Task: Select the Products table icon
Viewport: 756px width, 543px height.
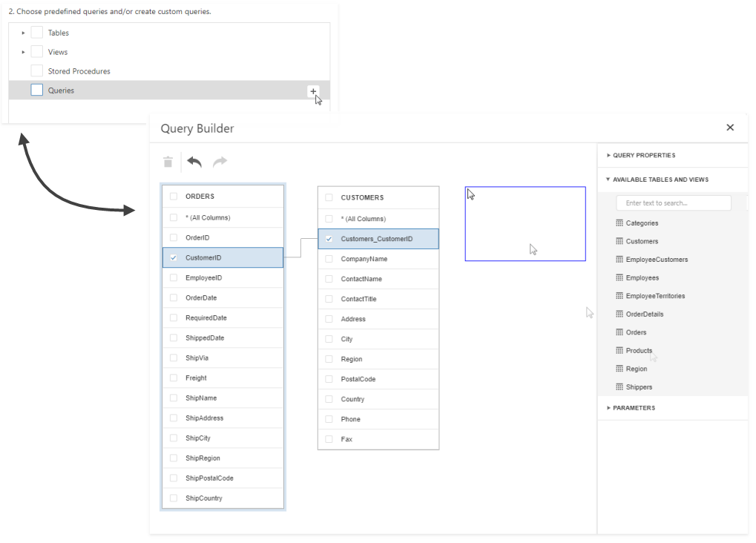Action: pos(619,350)
